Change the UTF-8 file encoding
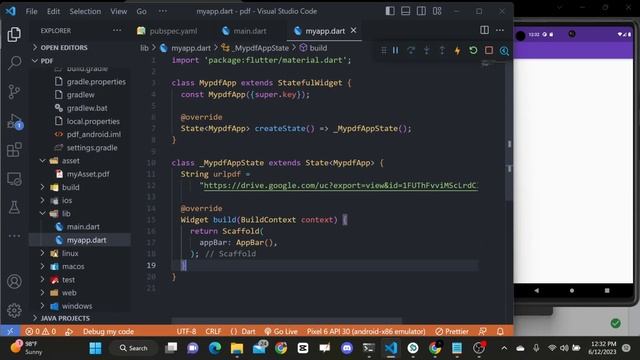The width and height of the screenshot is (640, 360). [x=187, y=331]
